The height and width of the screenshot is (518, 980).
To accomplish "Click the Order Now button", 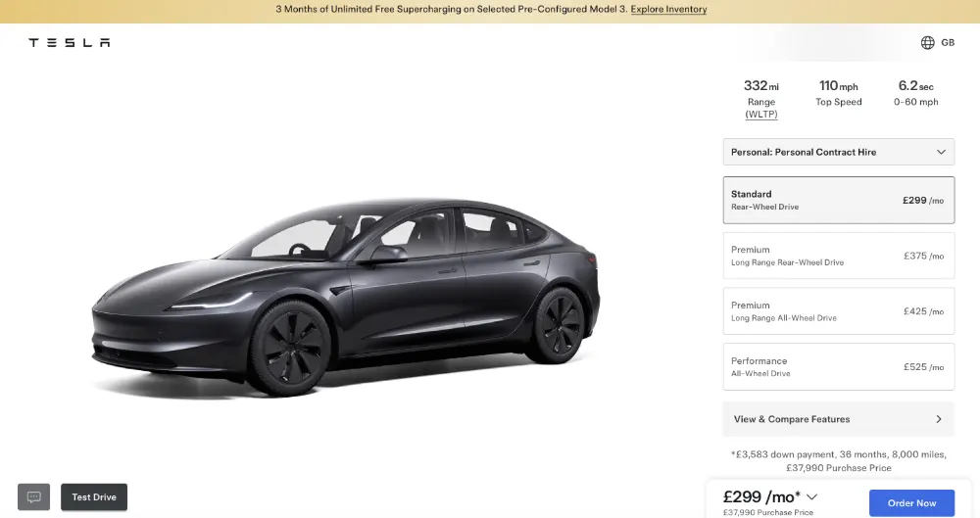I will pos(911,503).
